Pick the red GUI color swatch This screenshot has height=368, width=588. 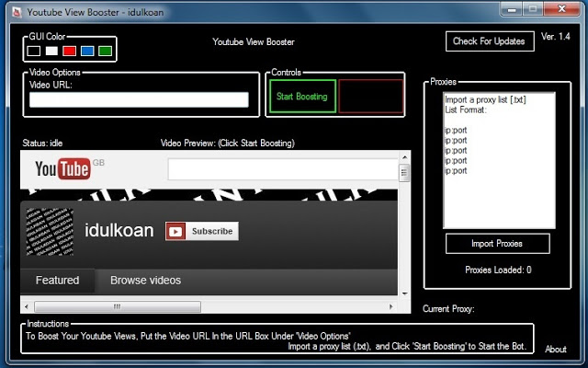click(x=69, y=51)
